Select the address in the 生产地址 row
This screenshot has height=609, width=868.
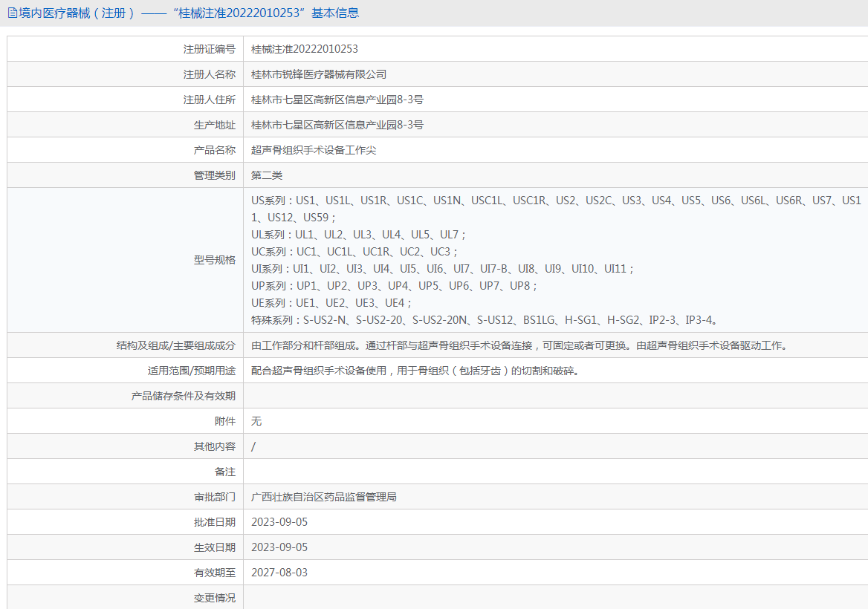[x=337, y=125]
